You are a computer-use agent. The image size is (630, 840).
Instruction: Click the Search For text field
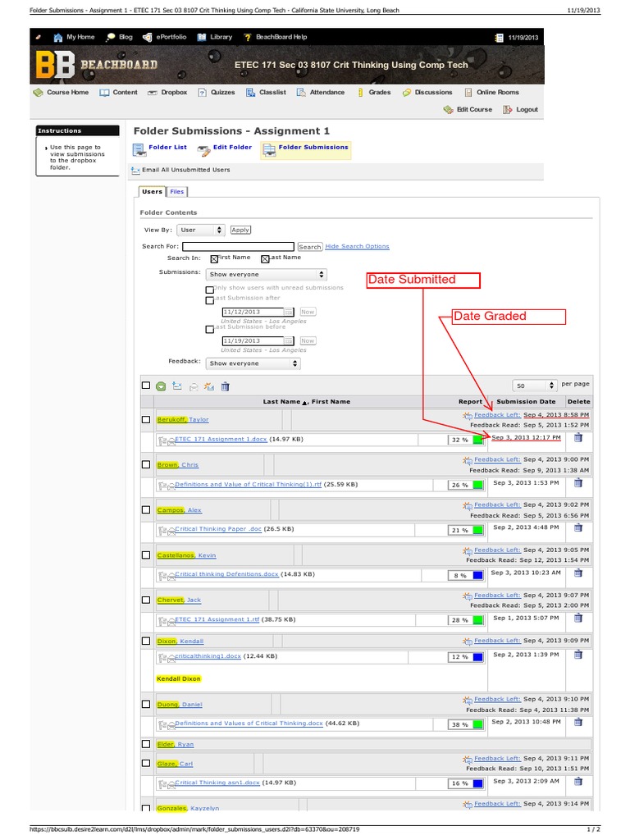click(x=239, y=246)
